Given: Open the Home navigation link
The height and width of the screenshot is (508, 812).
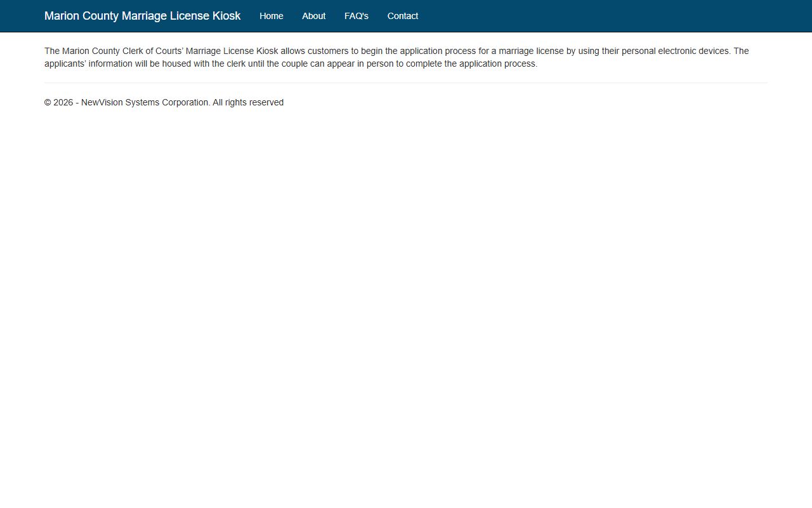Looking at the screenshot, I should tap(271, 16).
